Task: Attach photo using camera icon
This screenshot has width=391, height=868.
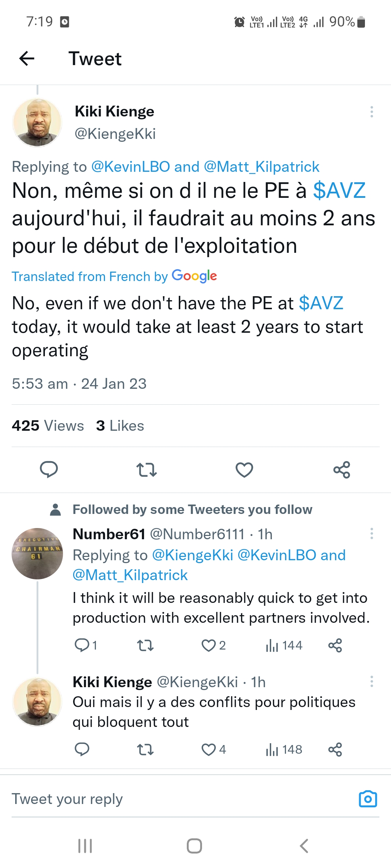Action: pyautogui.click(x=368, y=799)
